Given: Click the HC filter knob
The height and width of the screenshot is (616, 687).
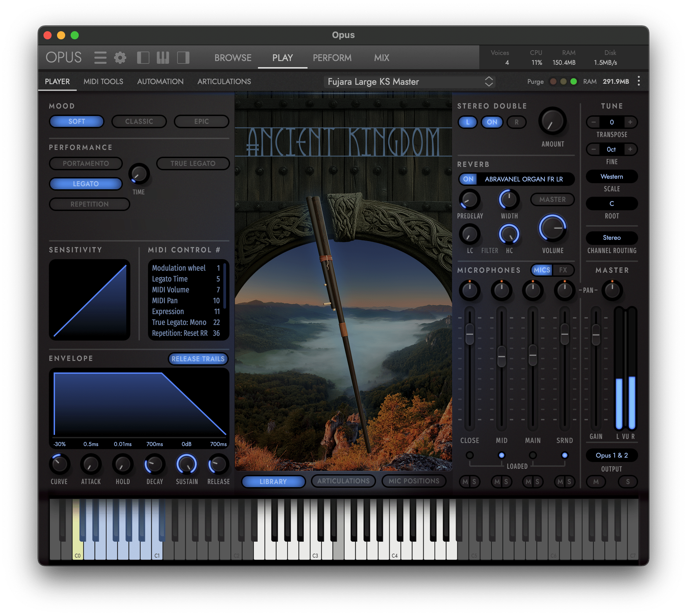Looking at the screenshot, I should click(509, 234).
